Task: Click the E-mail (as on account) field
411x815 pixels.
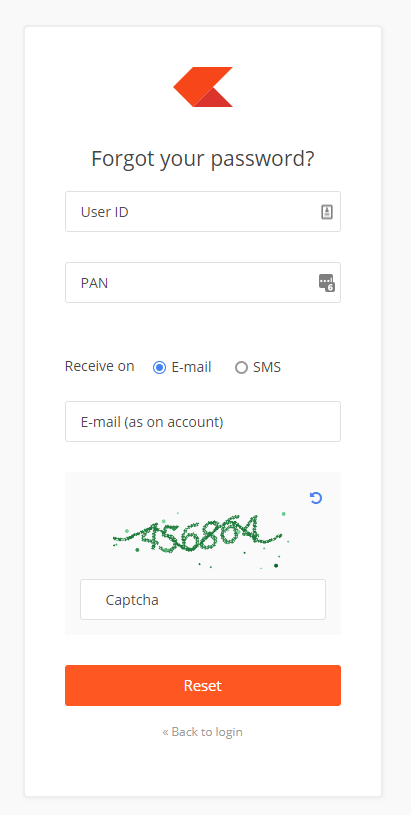Action: coord(203,422)
